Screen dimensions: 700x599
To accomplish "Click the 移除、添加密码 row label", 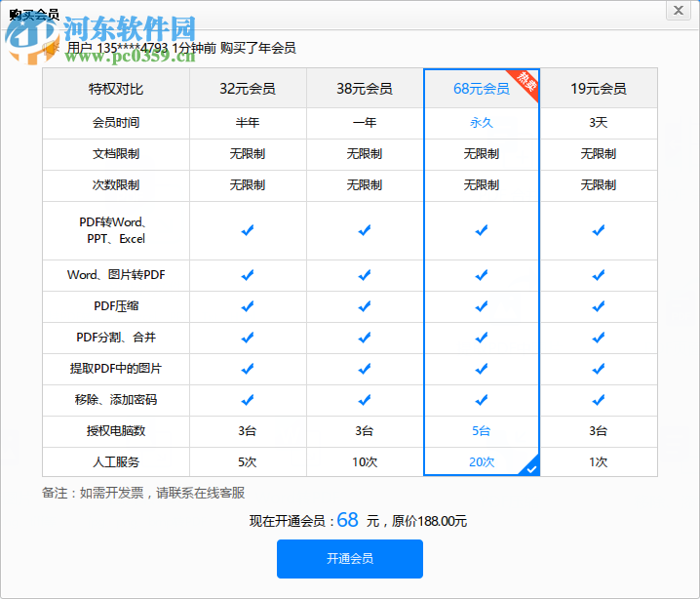I will [116, 399].
